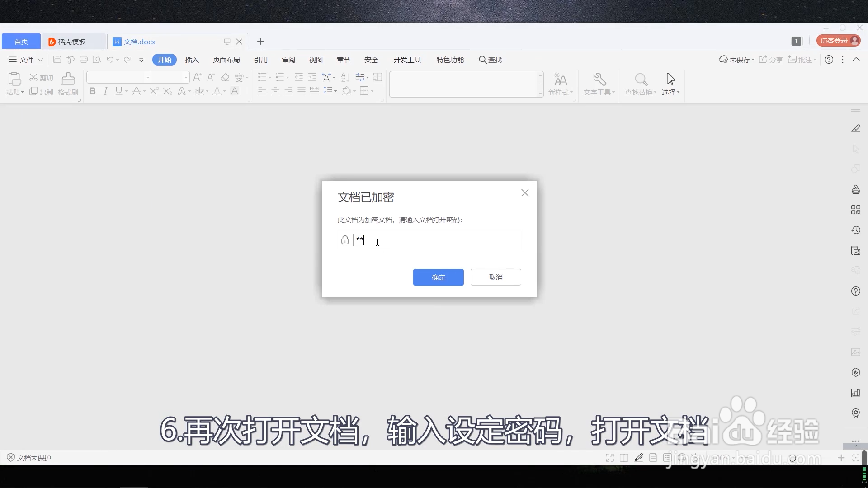
Task: Open the 批注 dropdown
Action: tap(802, 60)
